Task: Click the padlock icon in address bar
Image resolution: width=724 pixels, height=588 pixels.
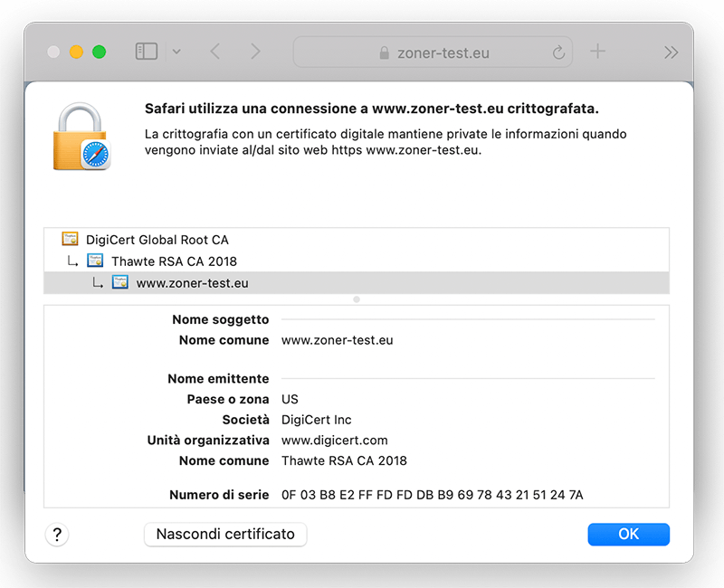Action: coord(384,52)
